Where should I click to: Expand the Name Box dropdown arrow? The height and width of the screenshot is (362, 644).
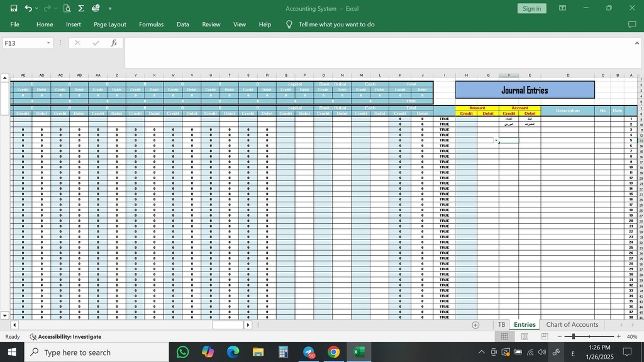48,43
